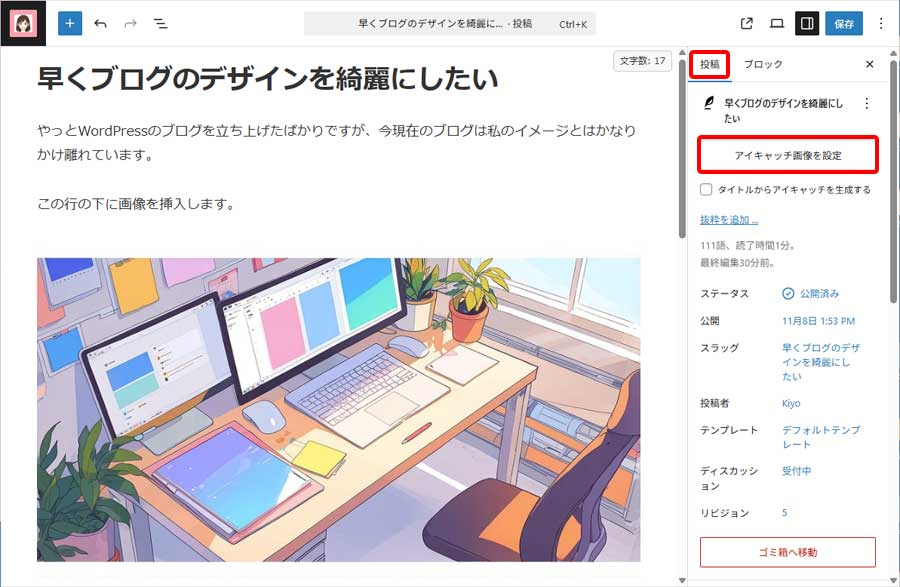Open the 抜粋を追加 link
Viewport: 900px width, 587px height.
click(x=727, y=218)
